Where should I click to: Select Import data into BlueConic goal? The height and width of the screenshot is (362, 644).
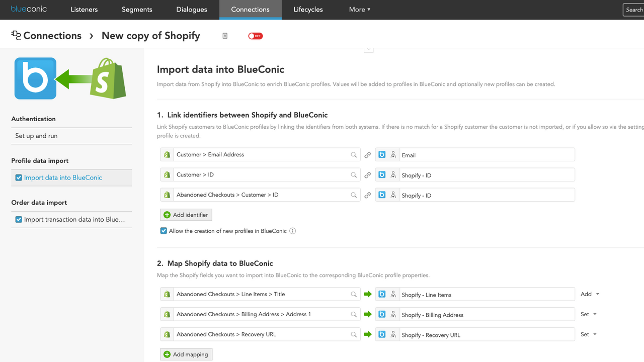click(x=63, y=177)
